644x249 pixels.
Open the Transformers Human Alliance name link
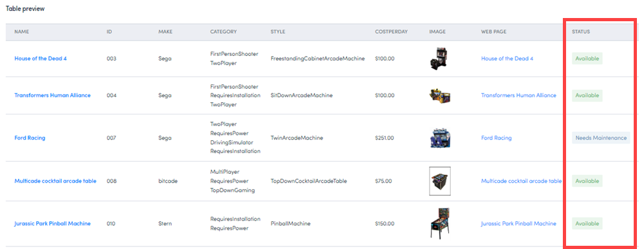click(52, 96)
